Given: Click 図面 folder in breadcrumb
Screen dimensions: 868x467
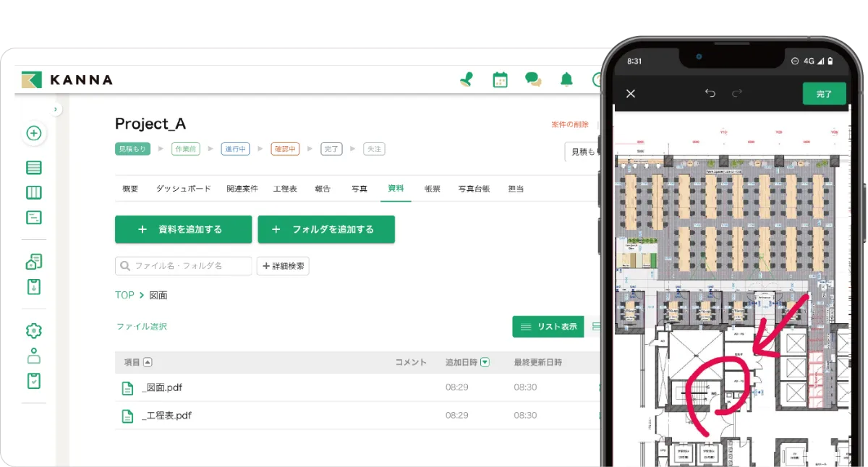Looking at the screenshot, I should 158,295.
